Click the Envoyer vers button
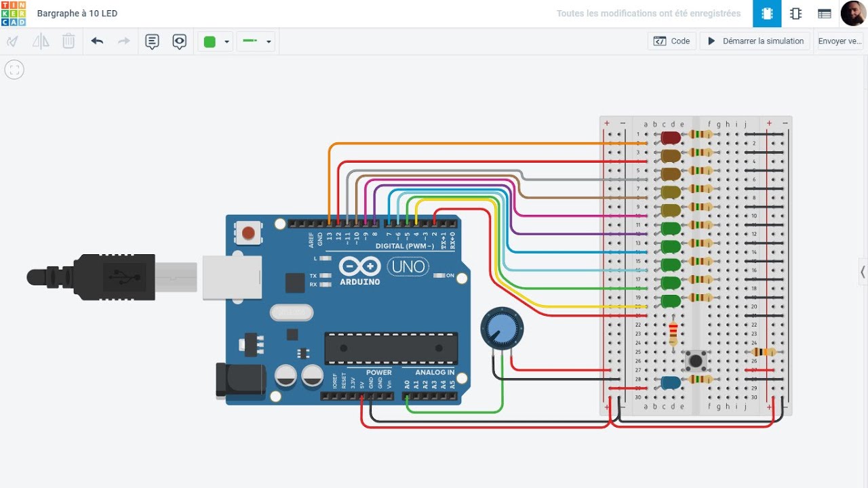The height and width of the screenshot is (488, 868). click(x=840, y=41)
